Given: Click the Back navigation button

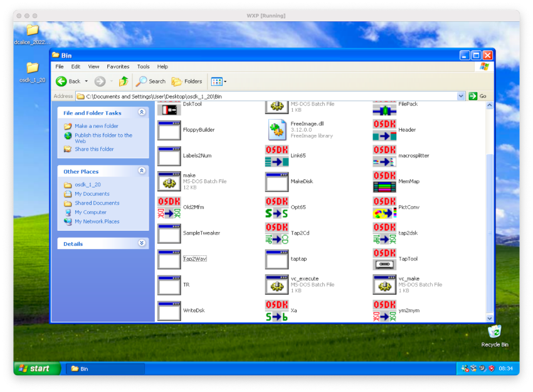Looking at the screenshot, I should click(x=68, y=82).
